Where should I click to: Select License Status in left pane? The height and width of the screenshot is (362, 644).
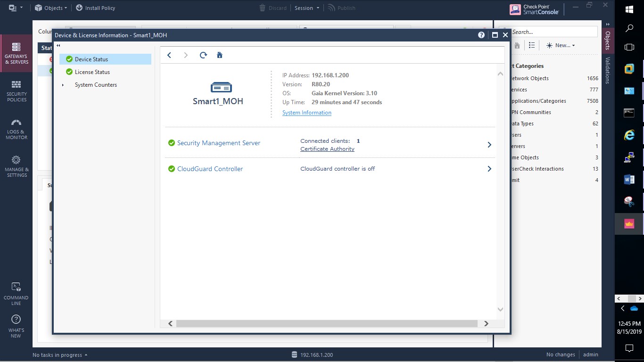tap(92, 72)
